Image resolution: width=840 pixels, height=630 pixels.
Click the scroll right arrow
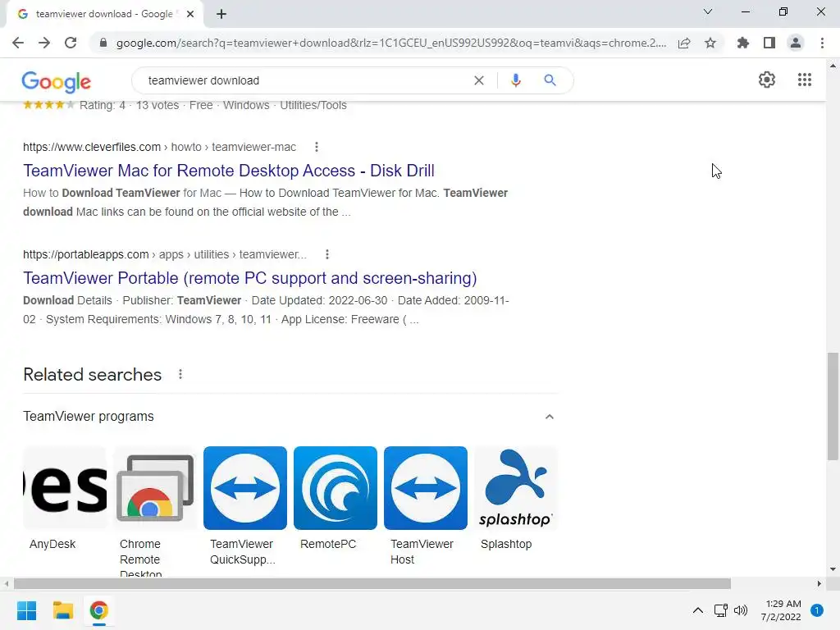tap(819, 583)
